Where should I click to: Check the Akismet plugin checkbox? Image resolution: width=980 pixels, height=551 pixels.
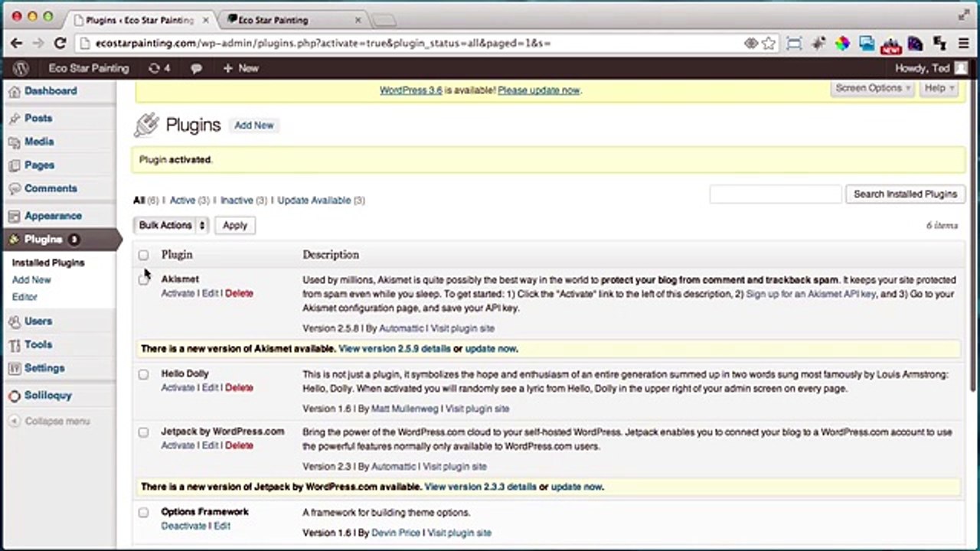click(143, 279)
